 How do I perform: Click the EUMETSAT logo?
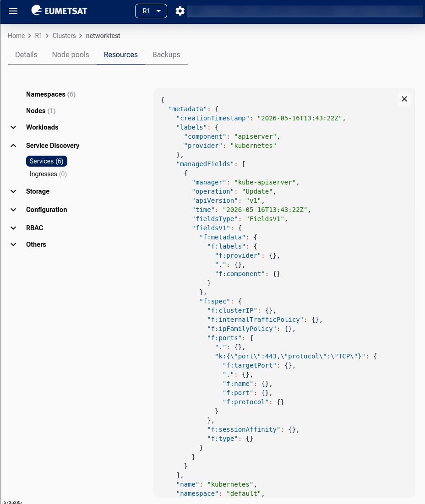pos(59,11)
